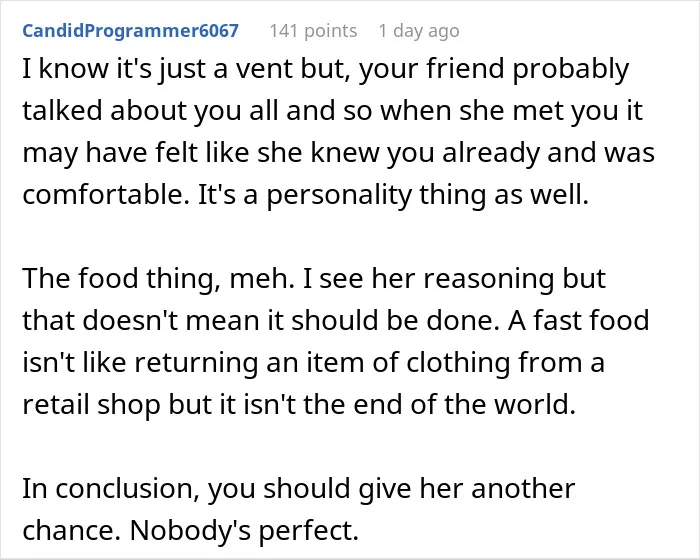Click the closing sentence 'Nobody's perfect.'
Viewport: 700px width, 559px height.
[244, 531]
